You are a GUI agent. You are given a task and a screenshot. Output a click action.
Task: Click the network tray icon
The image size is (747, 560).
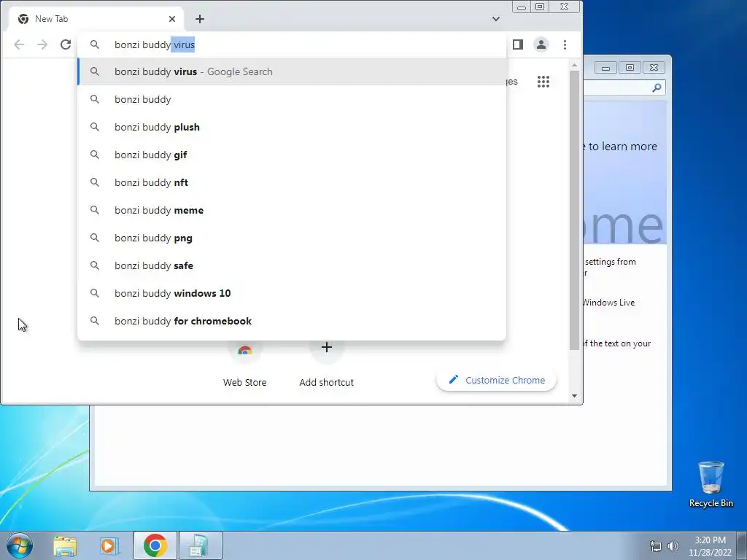tap(656, 546)
